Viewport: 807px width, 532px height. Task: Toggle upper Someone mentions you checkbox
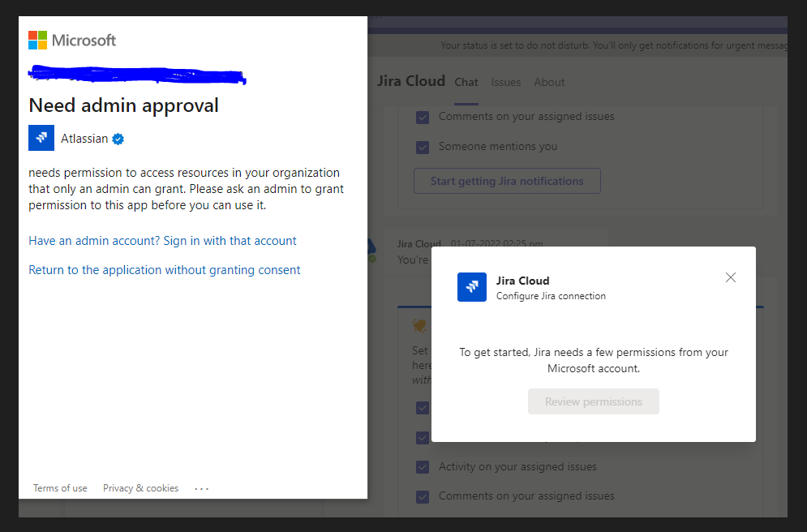pyautogui.click(x=423, y=148)
